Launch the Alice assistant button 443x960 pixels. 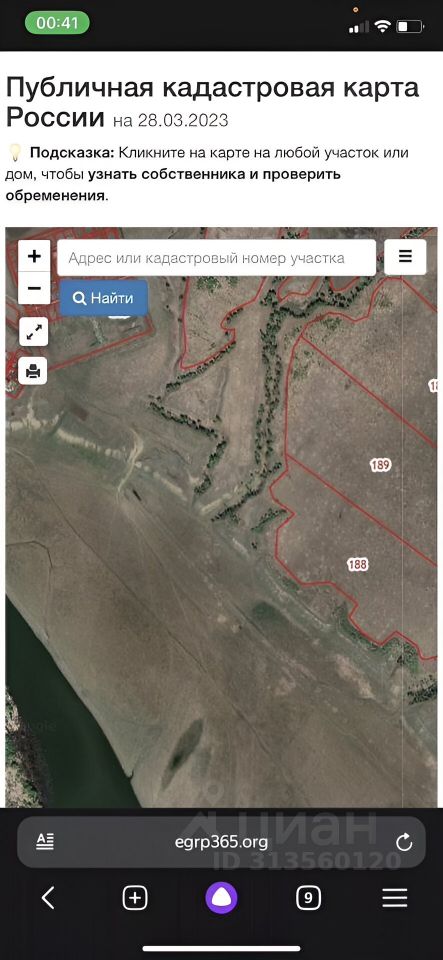[222, 898]
